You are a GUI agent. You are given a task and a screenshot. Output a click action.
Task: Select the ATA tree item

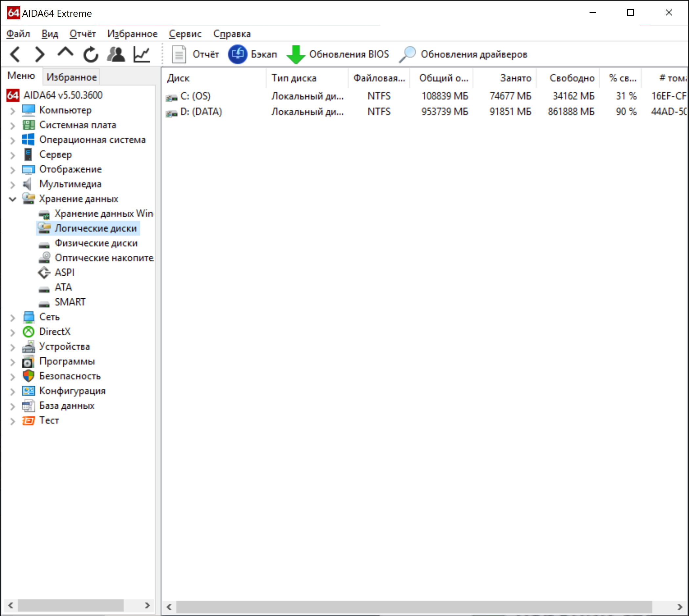(x=63, y=287)
